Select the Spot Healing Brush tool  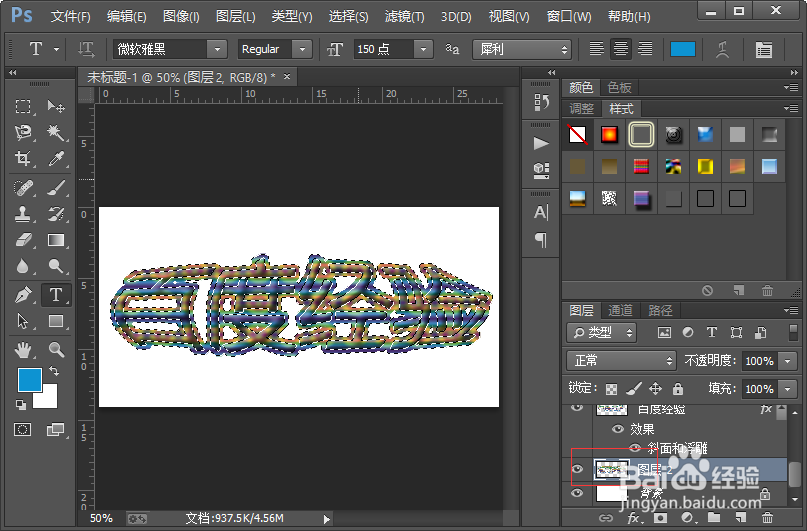point(23,188)
